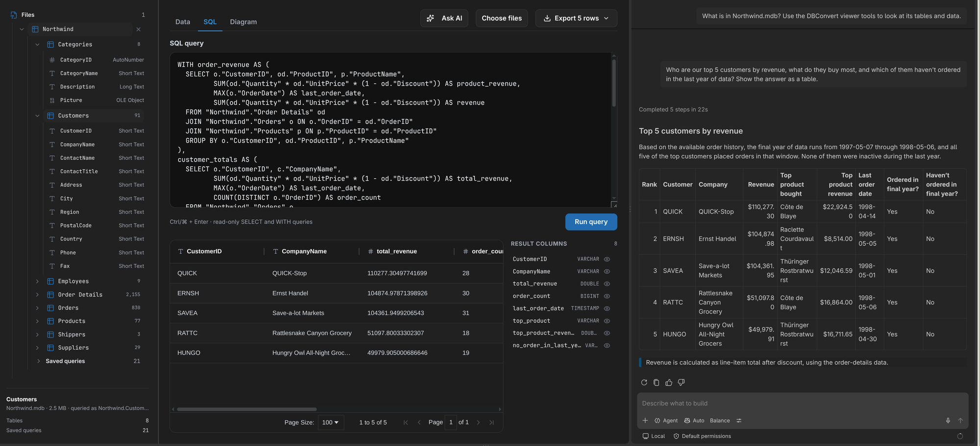980x446 pixels.
Task: Open the Local environment selector
Action: click(x=654, y=436)
